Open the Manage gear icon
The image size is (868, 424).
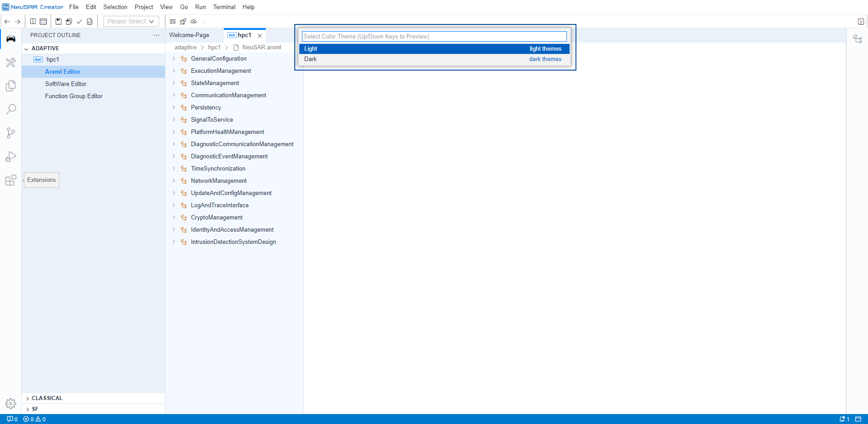(x=11, y=403)
